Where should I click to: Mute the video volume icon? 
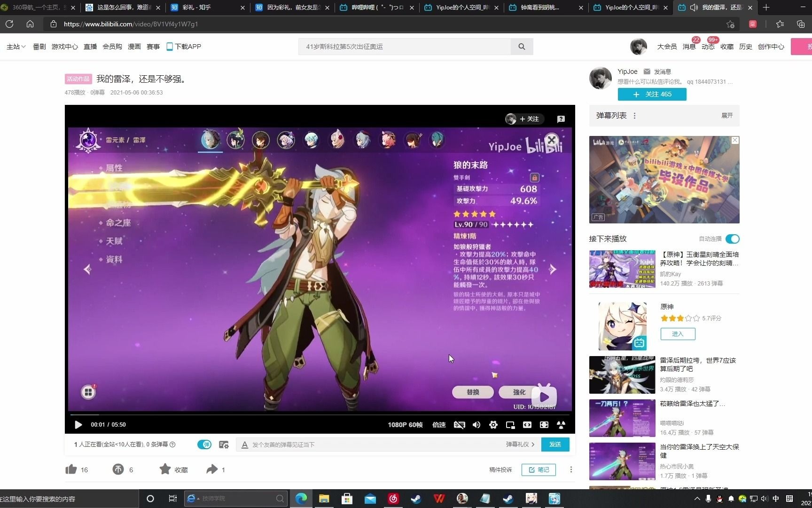(x=476, y=425)
